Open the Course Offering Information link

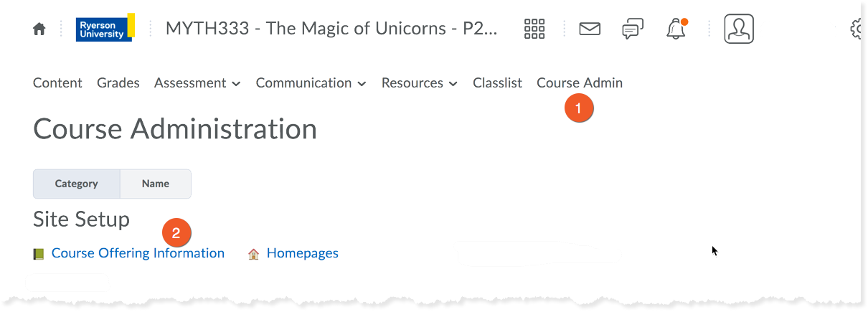pyautogui.click(x=138, y=253)
